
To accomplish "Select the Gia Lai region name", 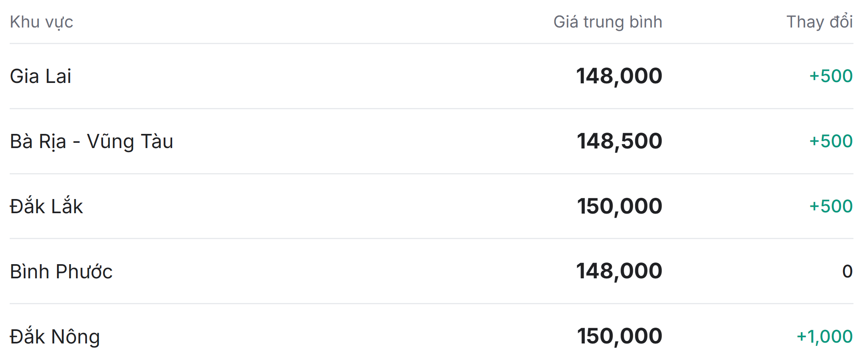I will pos(40,76).
